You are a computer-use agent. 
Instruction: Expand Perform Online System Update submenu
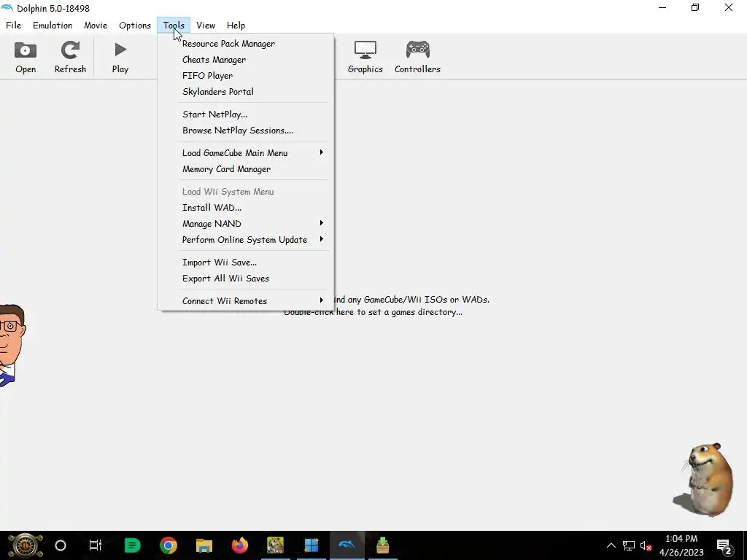tap(246, 239)
